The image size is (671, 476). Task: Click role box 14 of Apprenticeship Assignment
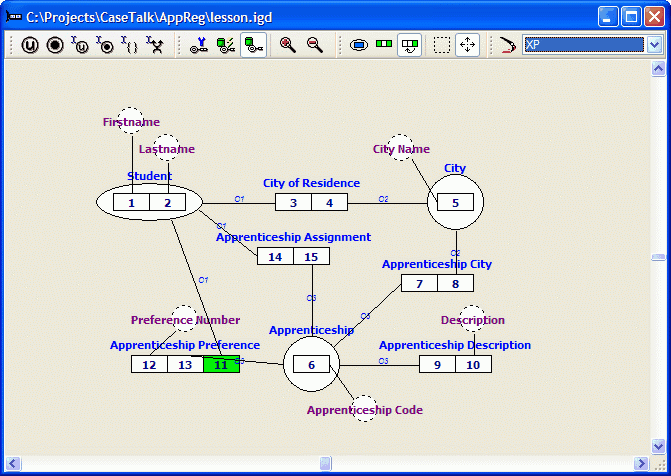click(275, 256)
